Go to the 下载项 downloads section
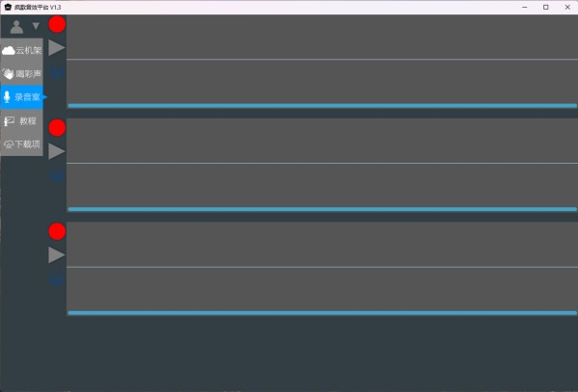The image size is (578, 392). click(x=22, y=144)
